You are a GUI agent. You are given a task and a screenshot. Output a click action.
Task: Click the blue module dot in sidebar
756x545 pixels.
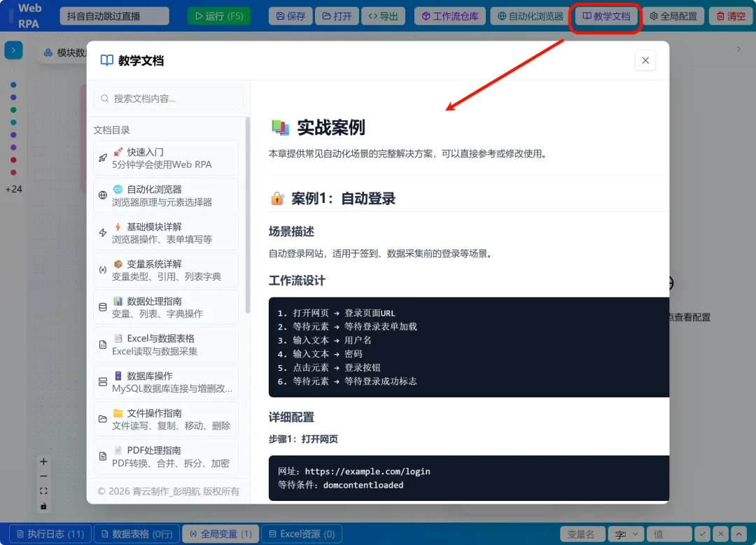click(x=13, y=85)
